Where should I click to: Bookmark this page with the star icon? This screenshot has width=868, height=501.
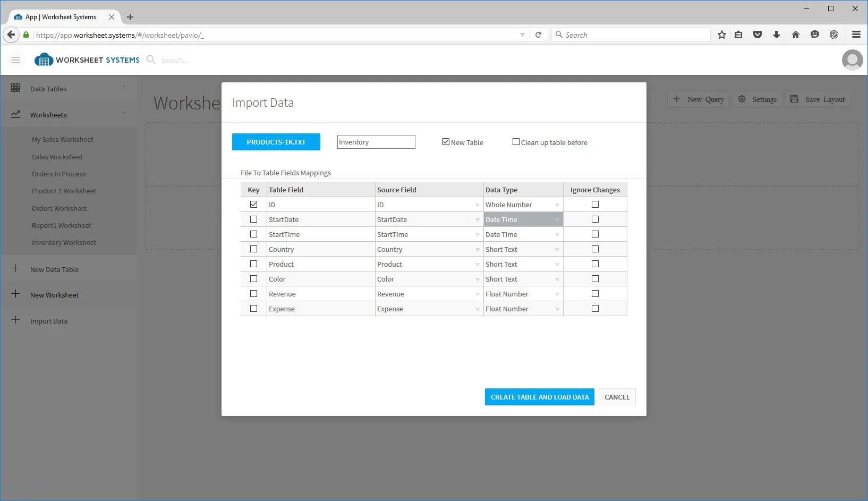(x=721, y=35)
